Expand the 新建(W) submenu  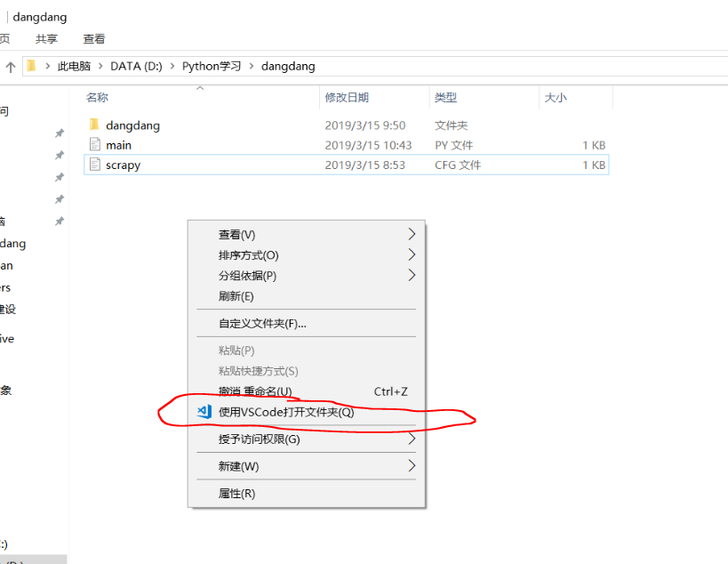[306, 465]
